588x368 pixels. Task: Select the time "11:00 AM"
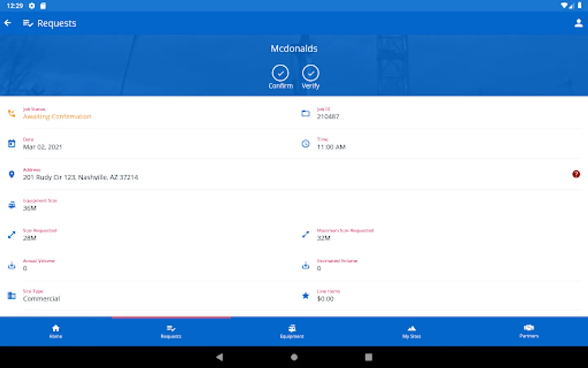[331, 147]
